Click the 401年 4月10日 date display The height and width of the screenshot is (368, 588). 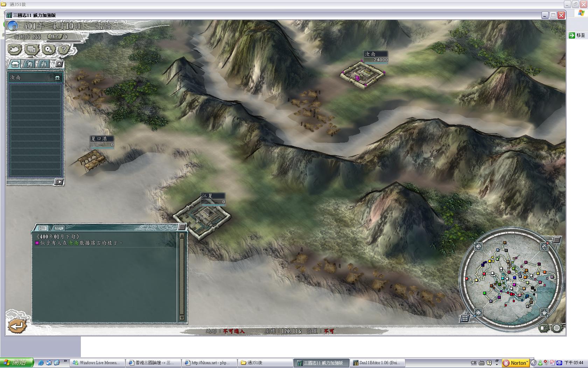click(x=52, y=26)
